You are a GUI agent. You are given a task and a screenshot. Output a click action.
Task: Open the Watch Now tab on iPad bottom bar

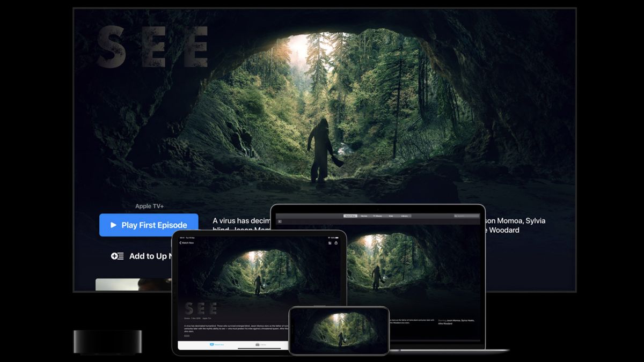coord(217,344)
